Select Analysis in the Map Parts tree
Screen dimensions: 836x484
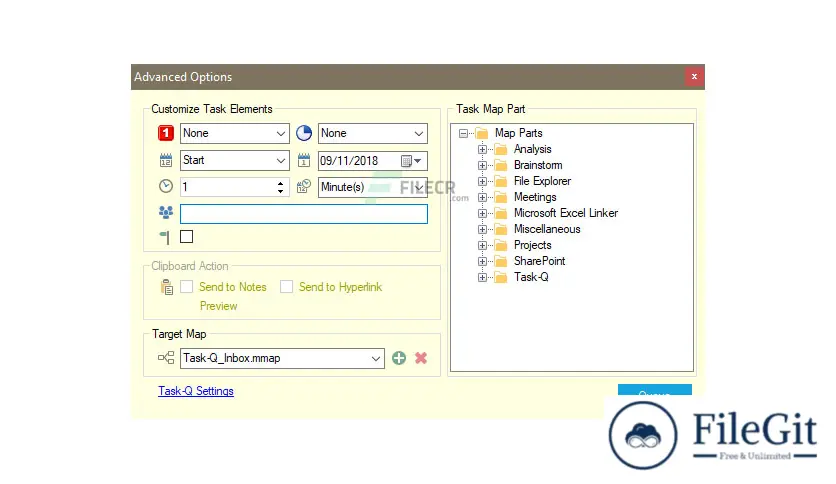[533, 149]
